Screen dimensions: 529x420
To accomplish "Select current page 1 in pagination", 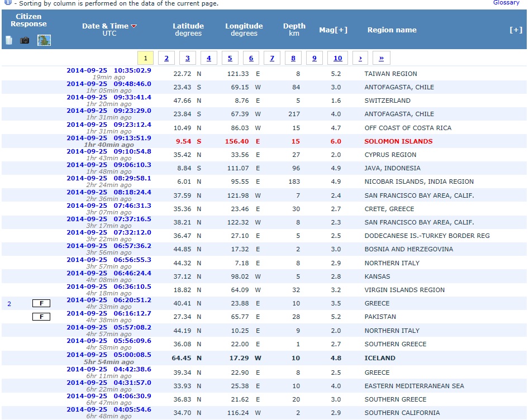I will [145, 58].
